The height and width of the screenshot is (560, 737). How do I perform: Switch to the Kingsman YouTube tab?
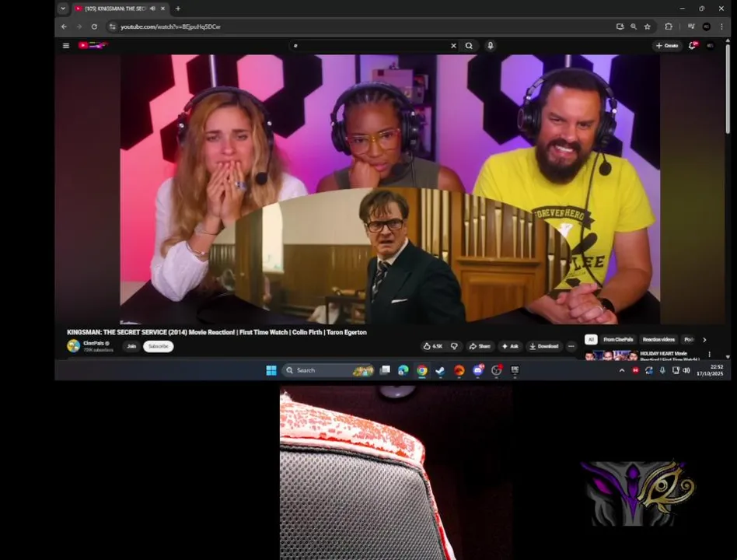[115, 9]
